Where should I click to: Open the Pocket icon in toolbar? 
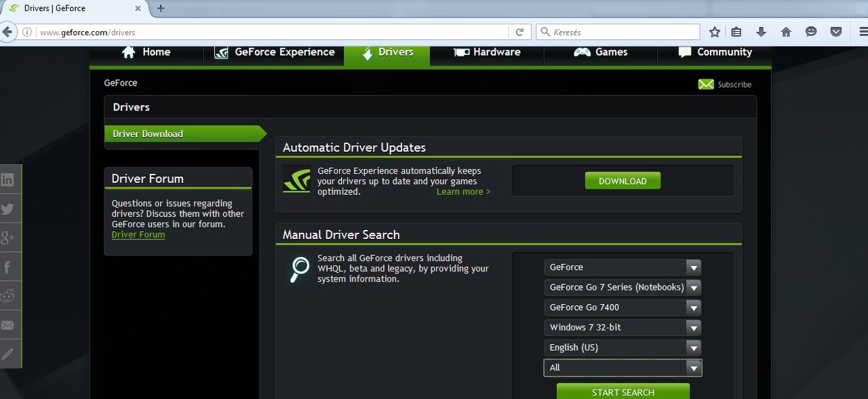(836, 32)
